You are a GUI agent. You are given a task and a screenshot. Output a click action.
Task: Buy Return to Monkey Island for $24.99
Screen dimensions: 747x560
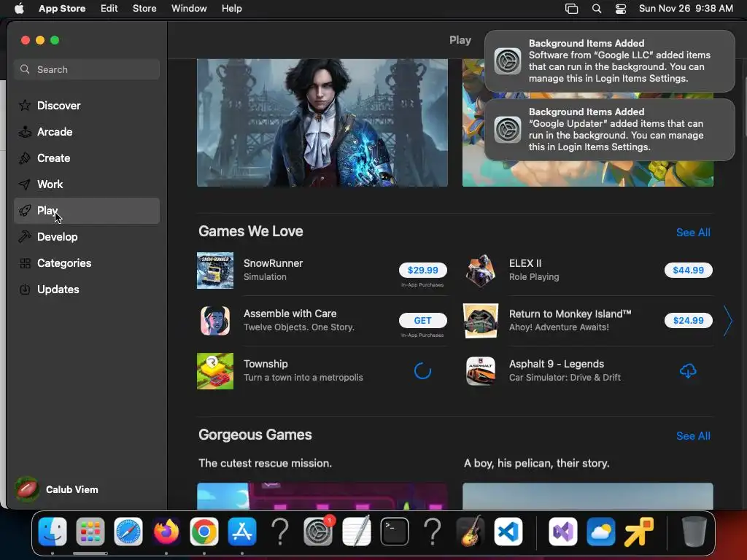click(x=688, y=321)
